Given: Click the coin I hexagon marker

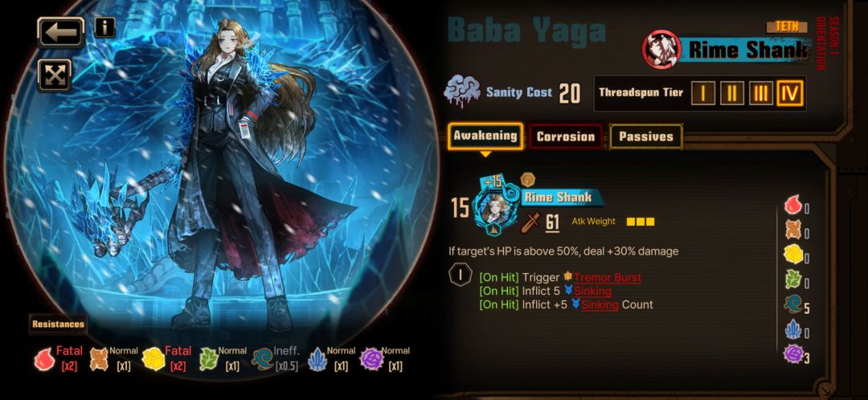Looking at the screenshot, I should (x=461, y=275).
